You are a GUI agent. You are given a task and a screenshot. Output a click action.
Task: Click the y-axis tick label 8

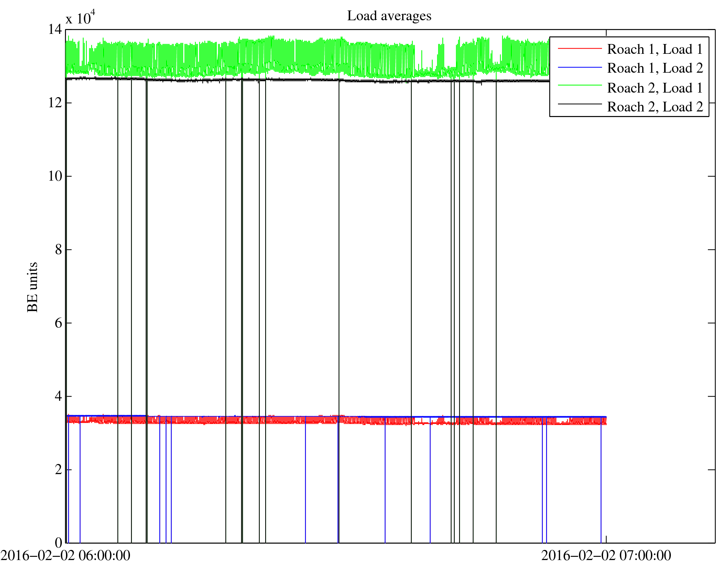58,249
